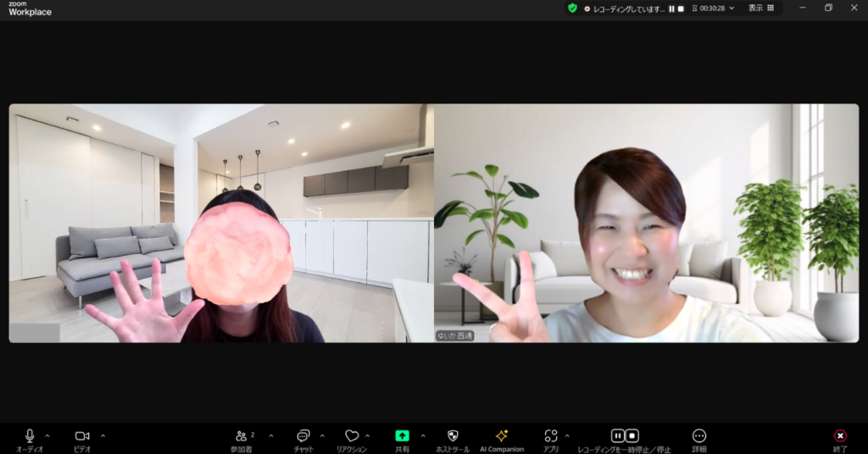Open the 参加者 participants panel

coord(242,435)
